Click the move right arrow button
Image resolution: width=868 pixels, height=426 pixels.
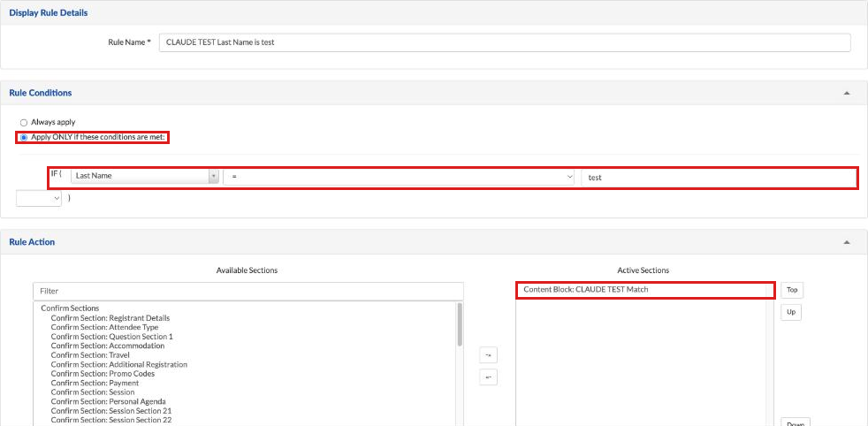(x=488, y=354)
